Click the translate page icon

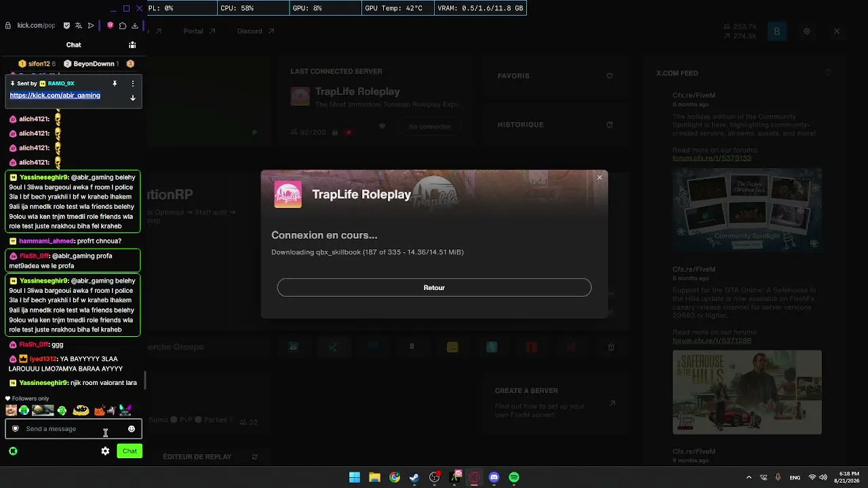79,26
